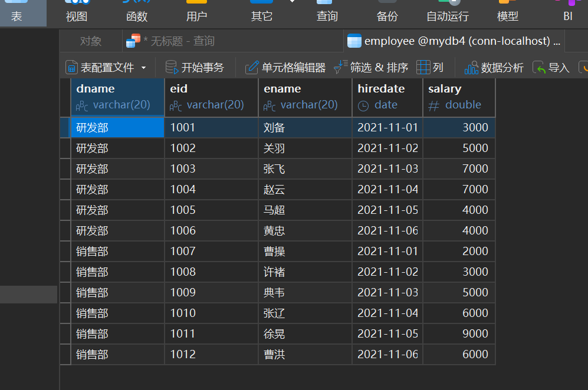Open the 备份 (Backup) toolbar item

point(387,13)
